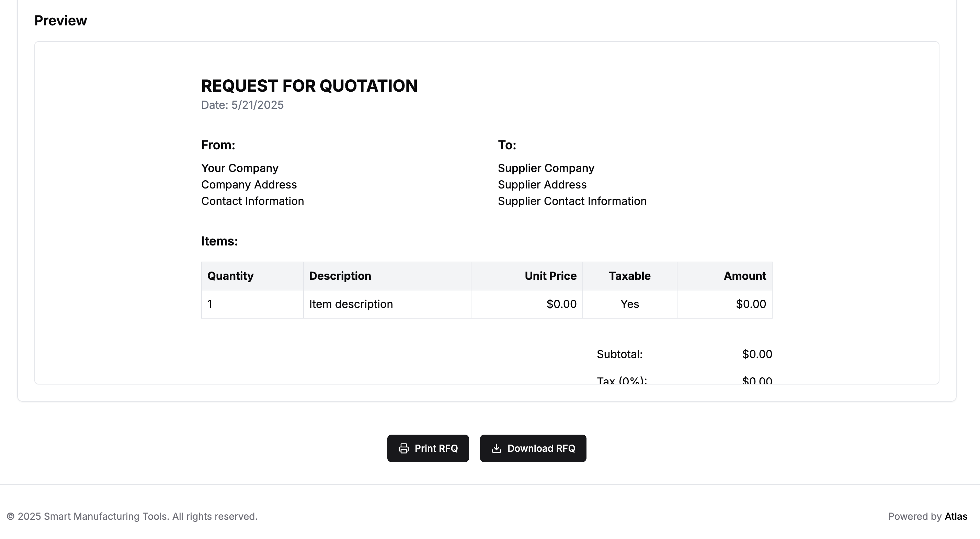Click the Date 5/21/2025 text
Screen dimensions: 980x539
[242, 105]
